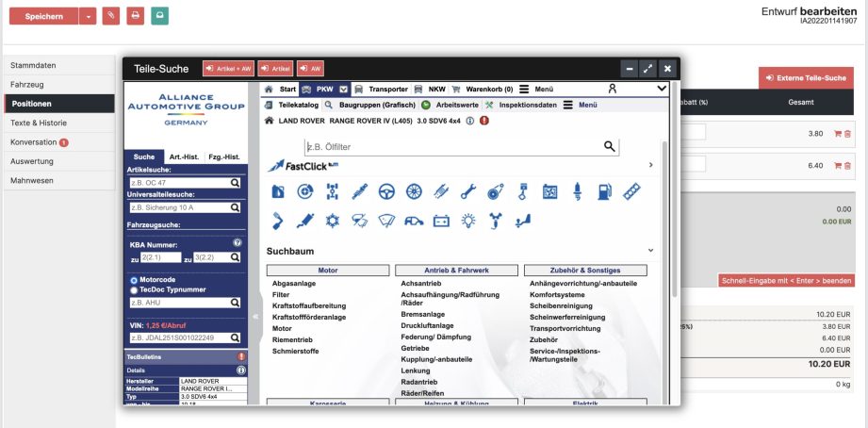Open the brake disc FastClick category
This screenshot has height=428, width=868.
305,191
